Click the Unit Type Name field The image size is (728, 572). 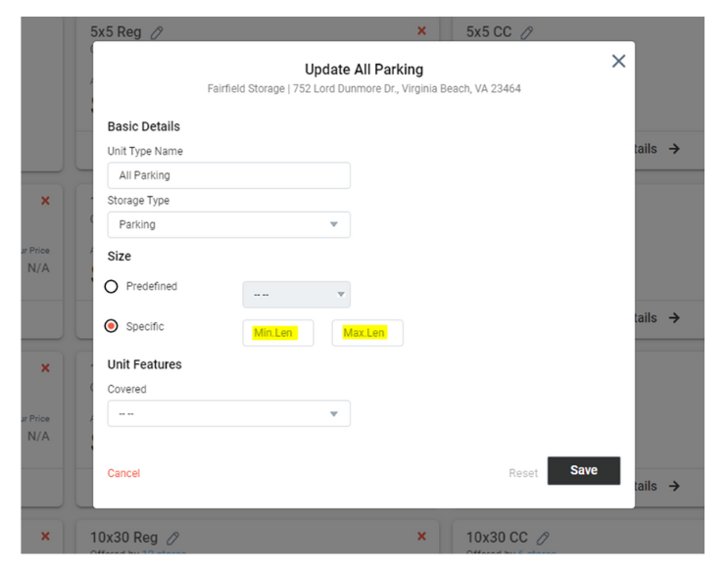coord(228,175)
